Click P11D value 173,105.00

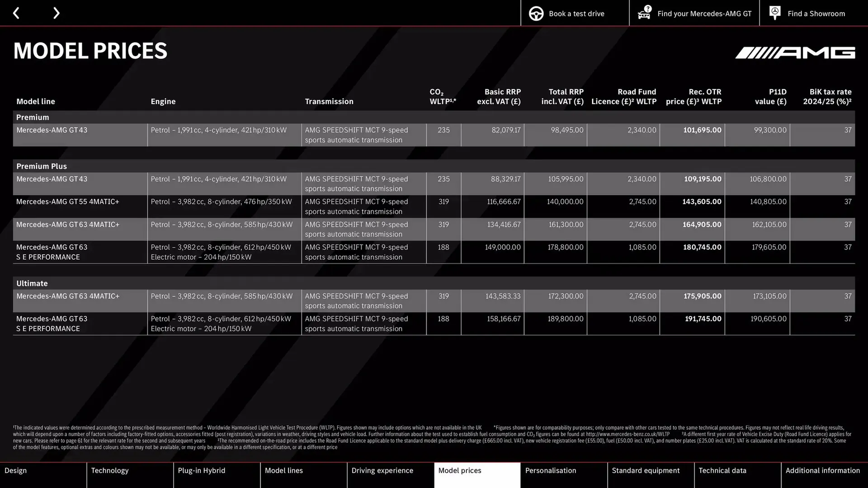[770, 296]
